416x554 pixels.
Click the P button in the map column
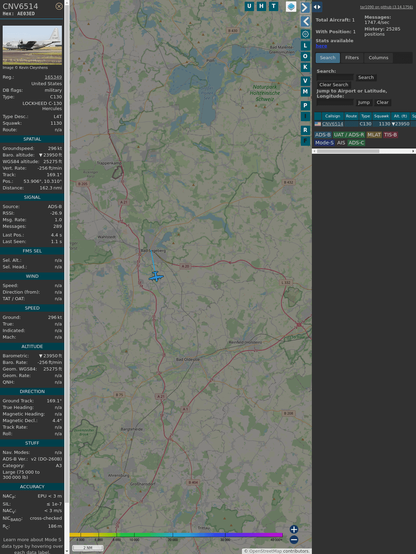[x=305, y=106]
